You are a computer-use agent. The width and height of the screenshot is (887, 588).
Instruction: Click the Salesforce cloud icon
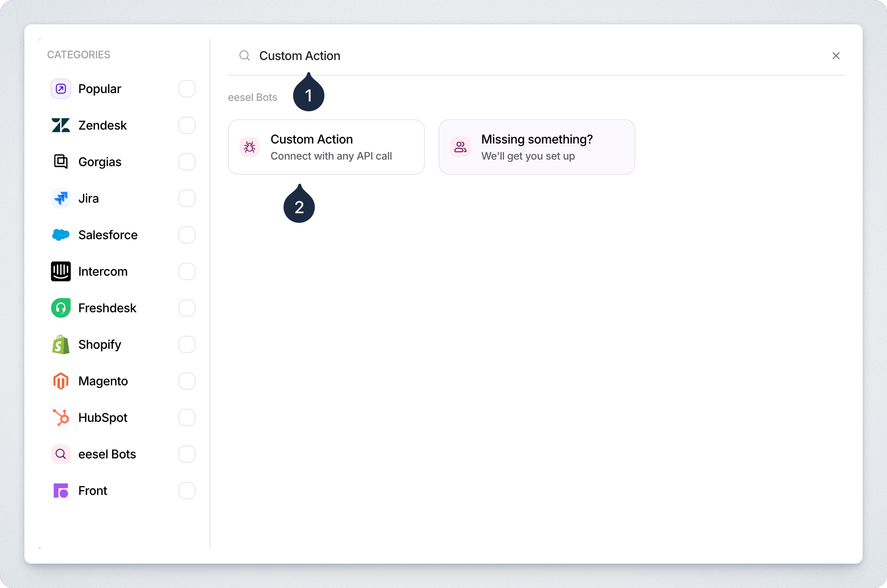[x=61, y=235]
